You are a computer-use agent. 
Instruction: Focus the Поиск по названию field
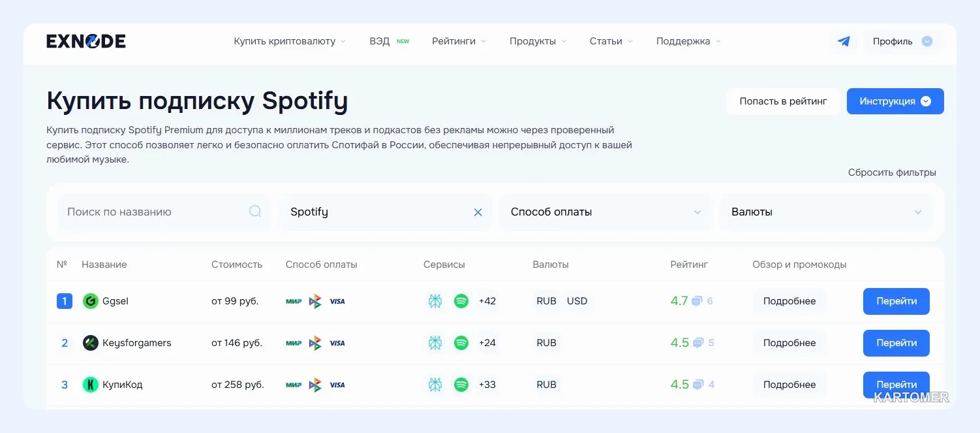(x=163, y=212)
